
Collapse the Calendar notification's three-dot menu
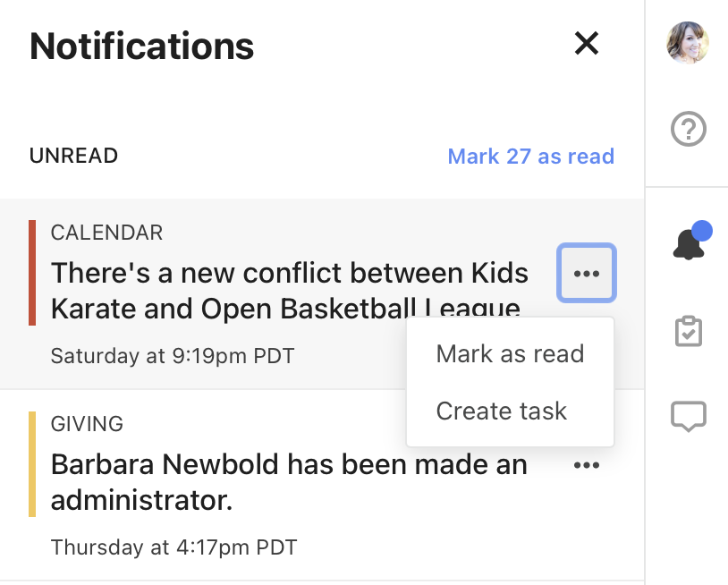586,273
